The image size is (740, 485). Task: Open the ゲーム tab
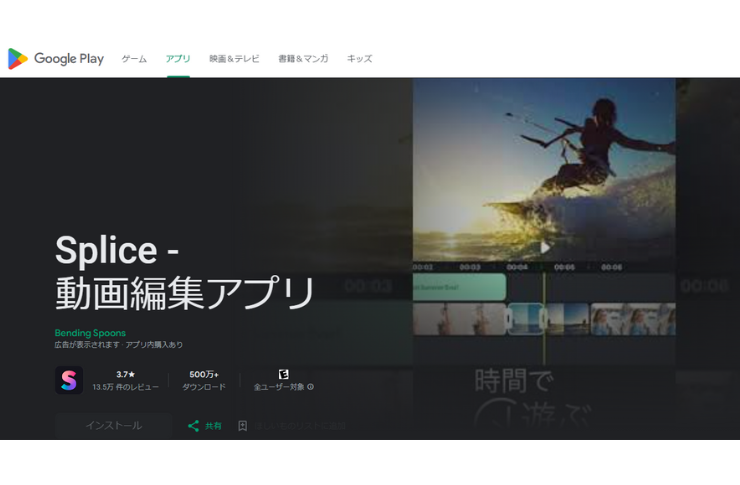[x=135, y=59]
